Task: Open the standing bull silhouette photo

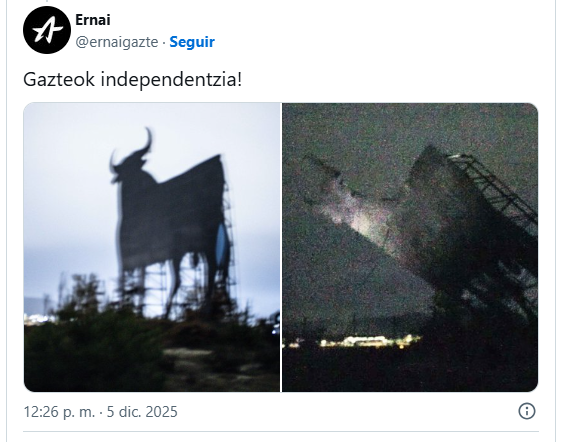Action: tap(152, 247)
